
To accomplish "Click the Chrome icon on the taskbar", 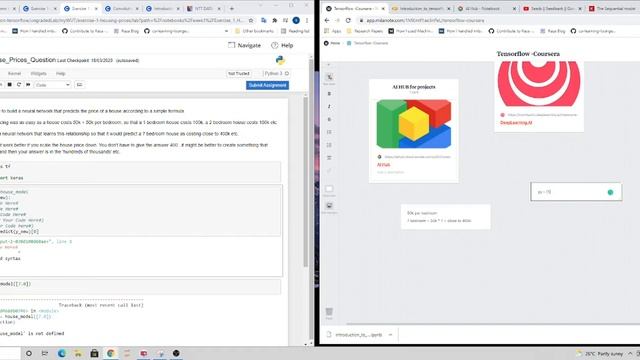I will 111,353.
